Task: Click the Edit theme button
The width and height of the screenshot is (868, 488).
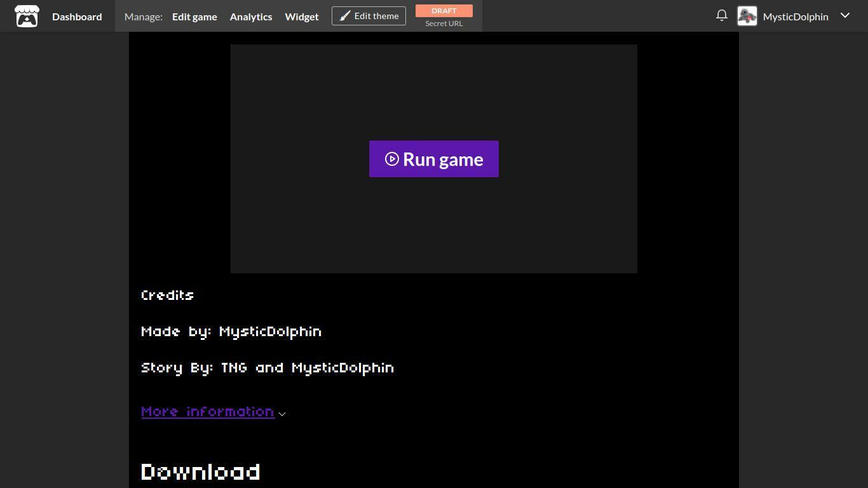Action: point(369,16)
